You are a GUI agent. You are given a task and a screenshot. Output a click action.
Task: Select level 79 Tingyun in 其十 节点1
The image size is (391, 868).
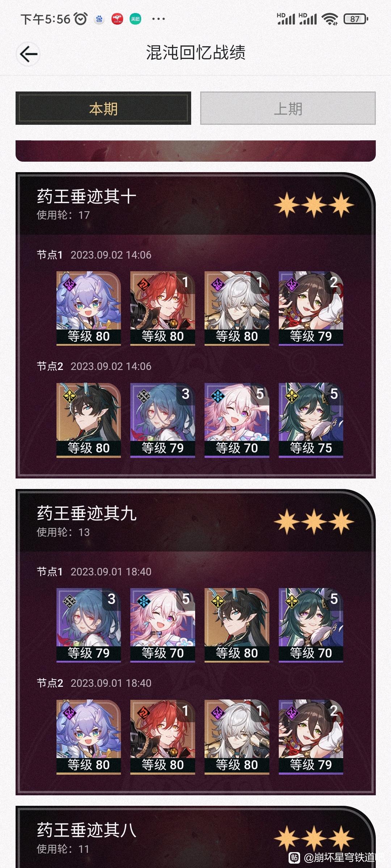pyautogui.click(x=311, y=309)
